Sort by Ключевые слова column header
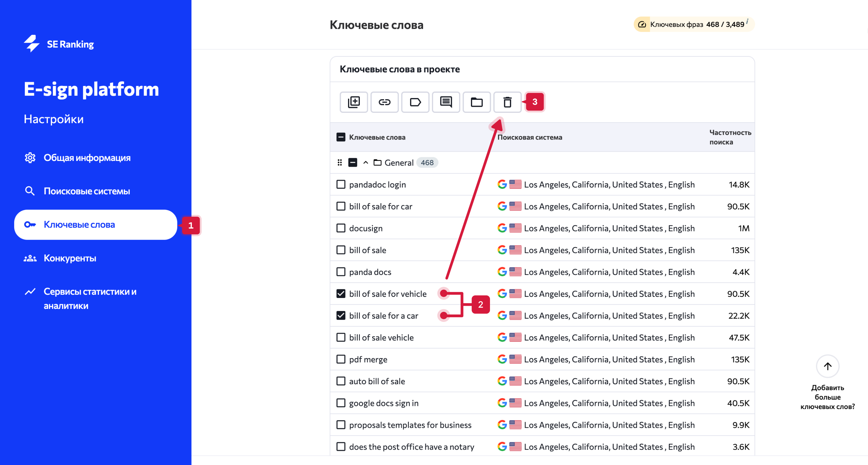This screenshot has width=868, height=465. 377,137
